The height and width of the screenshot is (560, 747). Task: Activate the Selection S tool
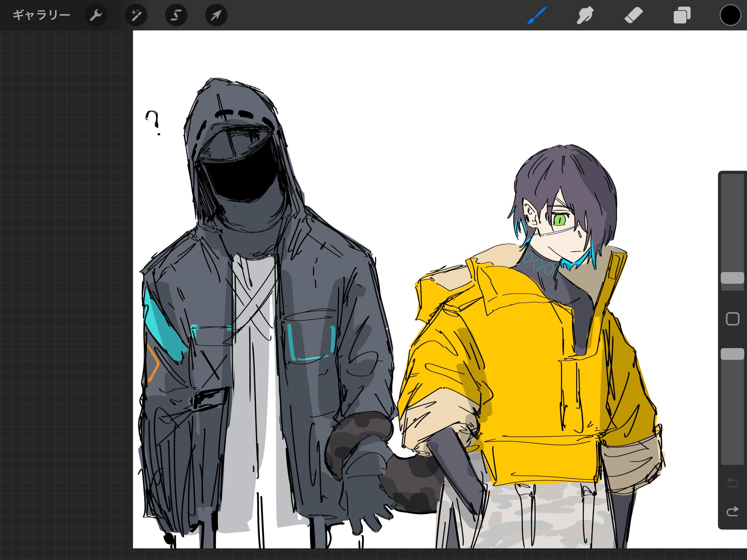(x=176, y=15)
